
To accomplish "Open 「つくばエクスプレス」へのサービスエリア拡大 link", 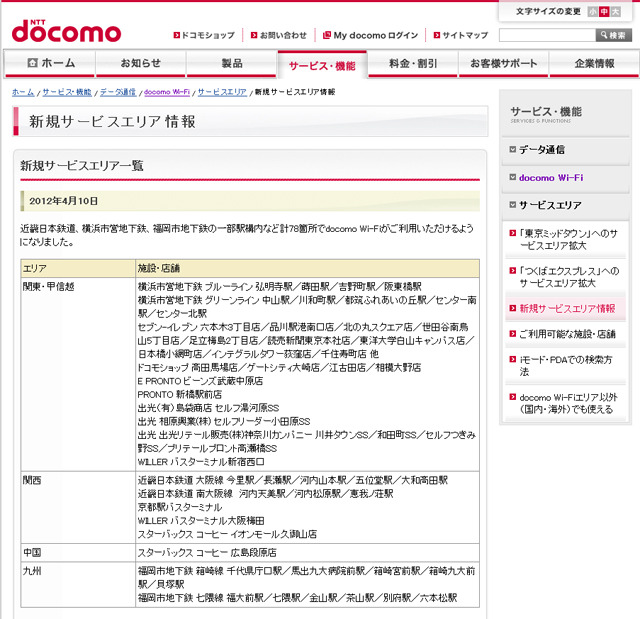I will pyautogui.click(x=569, y=277).
